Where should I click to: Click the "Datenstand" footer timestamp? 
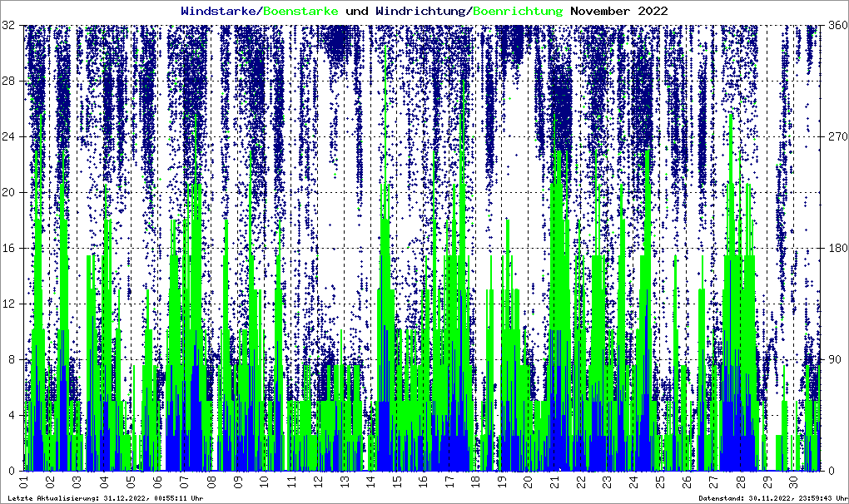pyautogui.click(x=772, y=497)
